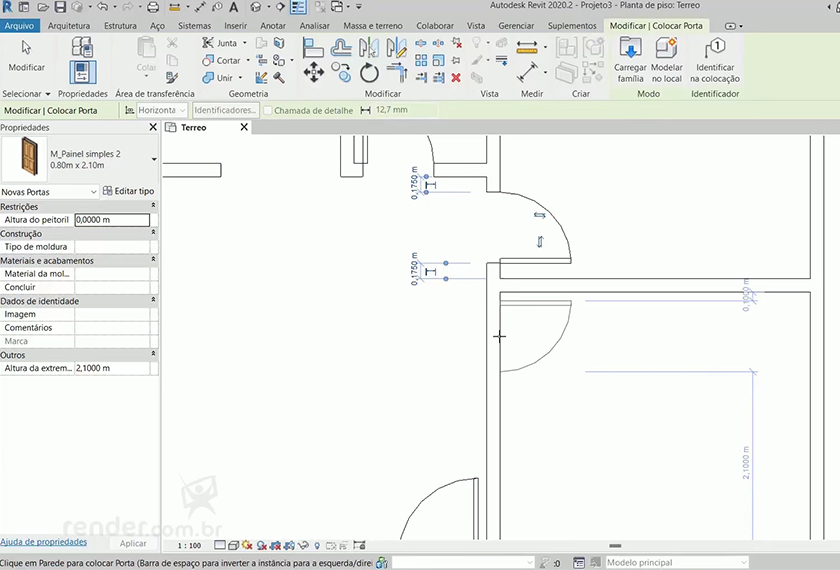Select the Move tool in Modificar panel

pos(314,71)
